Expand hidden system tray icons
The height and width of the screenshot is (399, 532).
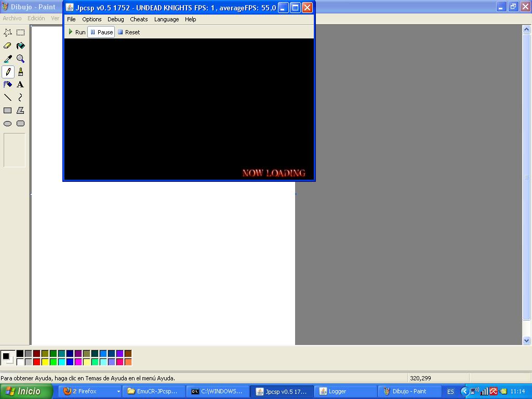pos(464,392)
